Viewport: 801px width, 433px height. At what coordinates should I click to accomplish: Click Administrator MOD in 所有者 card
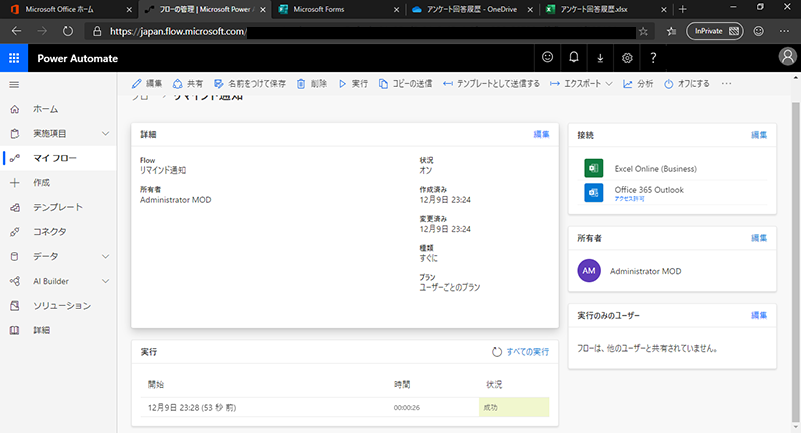pyautogui.click(x=645, y=271)
